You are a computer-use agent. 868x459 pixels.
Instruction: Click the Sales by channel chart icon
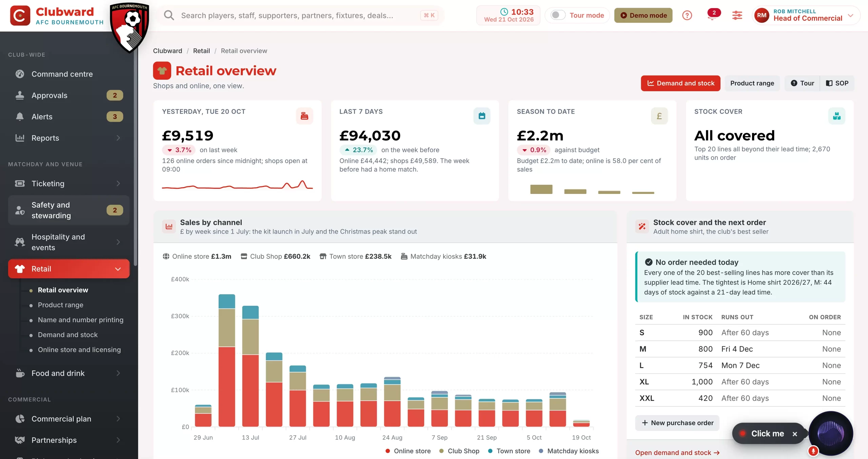coord(169,226)
